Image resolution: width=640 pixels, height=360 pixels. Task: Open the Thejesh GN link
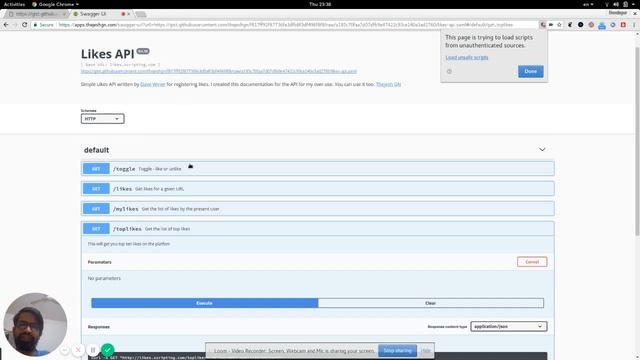pyautogui.click(x=388, y=84)
